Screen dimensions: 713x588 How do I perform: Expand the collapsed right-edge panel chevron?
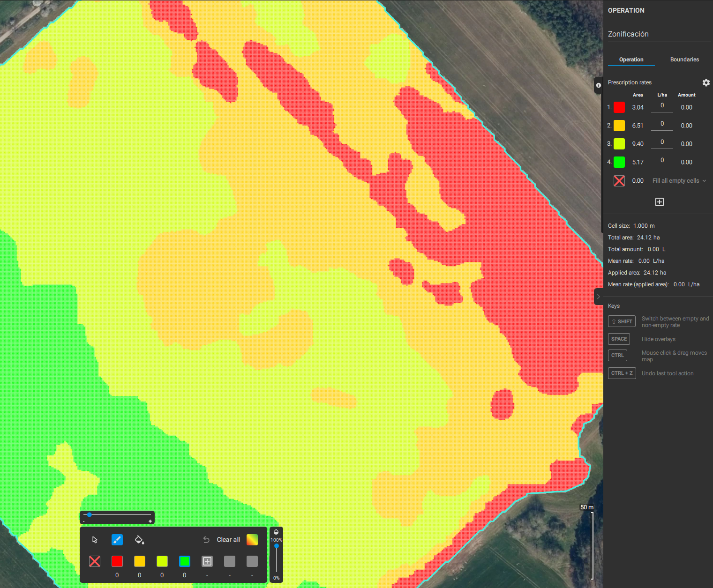coord(598,297)
